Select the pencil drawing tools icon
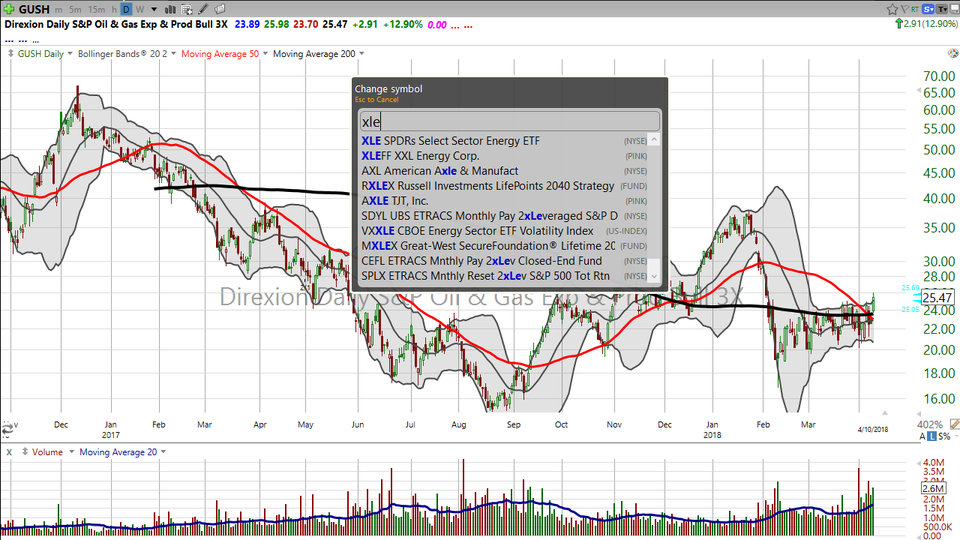The height and width of the screenshot is (540, 960). pyautogui.click(x=203, y=9)
